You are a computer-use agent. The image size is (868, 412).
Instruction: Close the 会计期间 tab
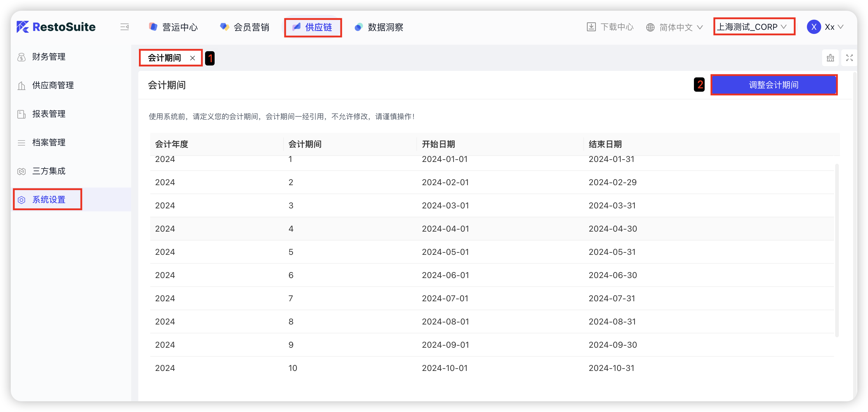click(x=192, y=58)
